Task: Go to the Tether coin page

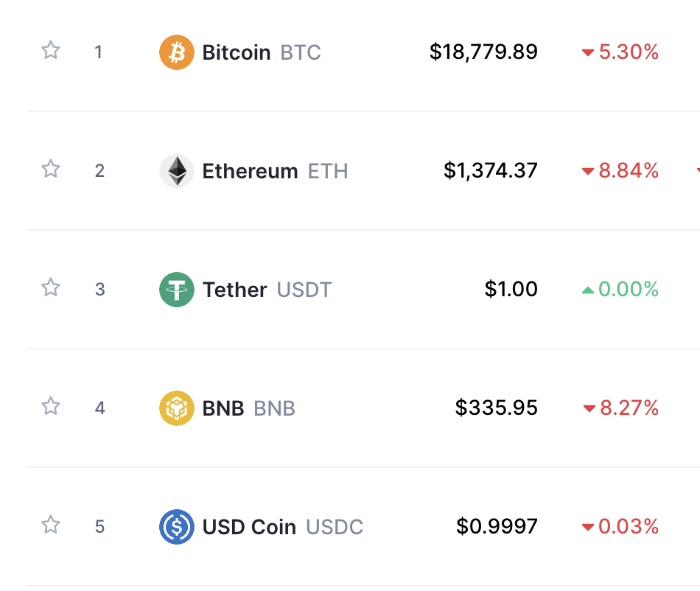Action: click(x=234, y=290)
